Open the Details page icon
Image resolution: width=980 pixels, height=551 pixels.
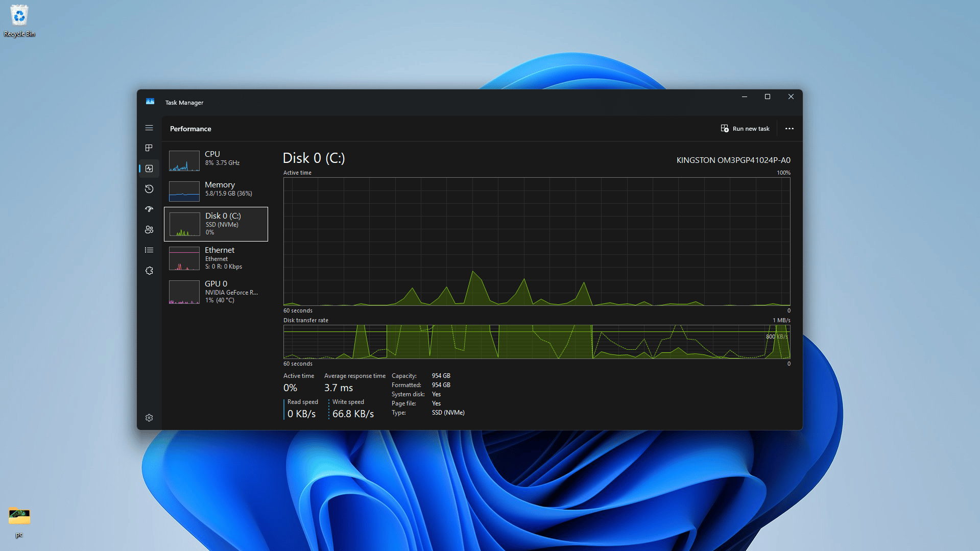point(149,250)
